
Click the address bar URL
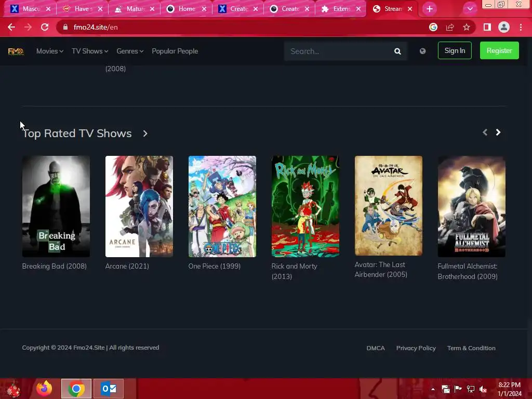click(x=96, y=27)
